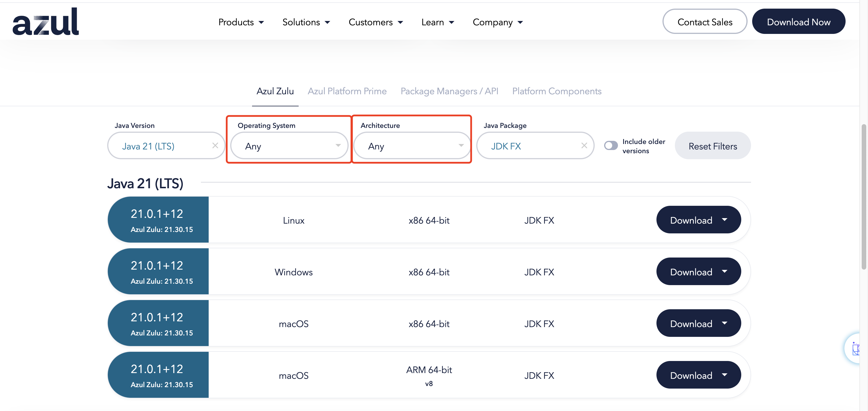Toggle Include older versions switch
This screenshot has width=868, height=411.
610,145
